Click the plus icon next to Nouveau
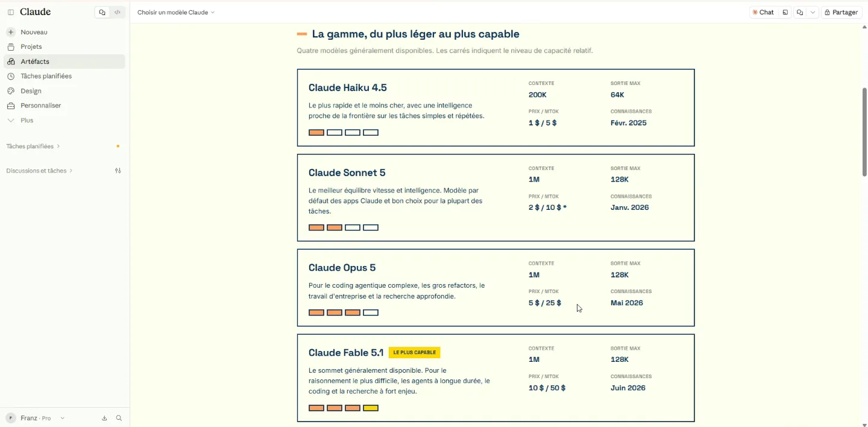868x427 pixels. pyautogui.click(x=11, y=32)
